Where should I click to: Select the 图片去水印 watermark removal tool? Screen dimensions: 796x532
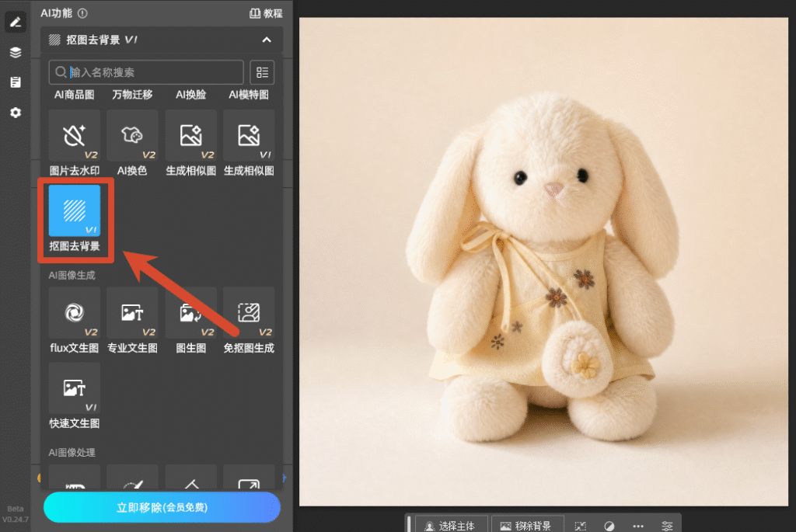click(74, 143)
